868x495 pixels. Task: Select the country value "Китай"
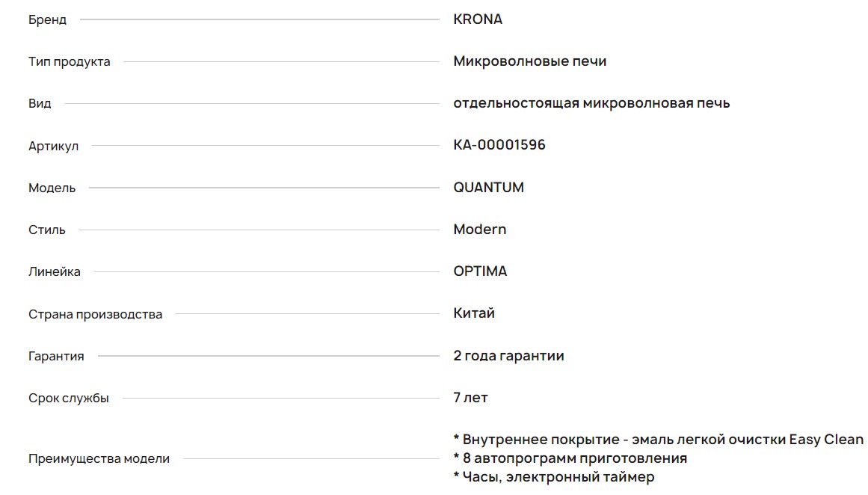coord(474,313)
